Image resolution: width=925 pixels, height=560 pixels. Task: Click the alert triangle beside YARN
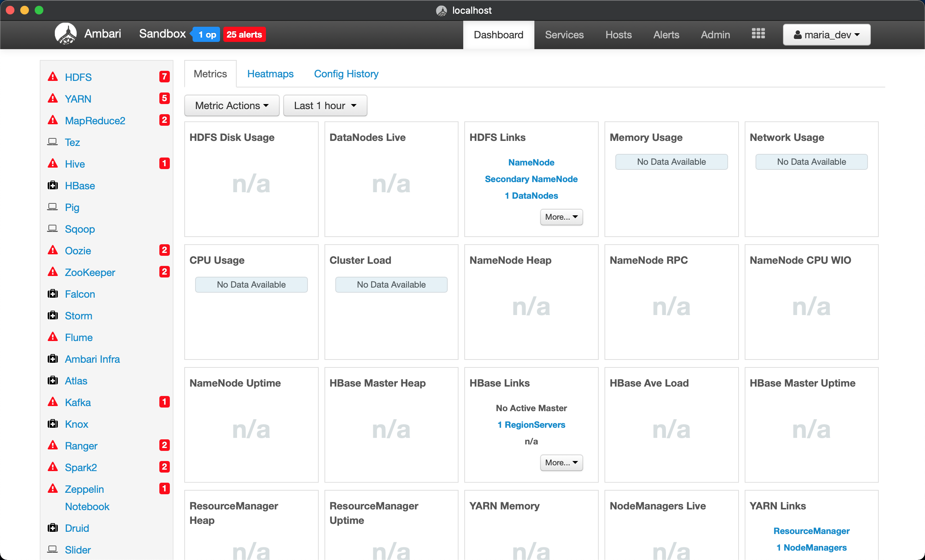(x=52, y=98)
